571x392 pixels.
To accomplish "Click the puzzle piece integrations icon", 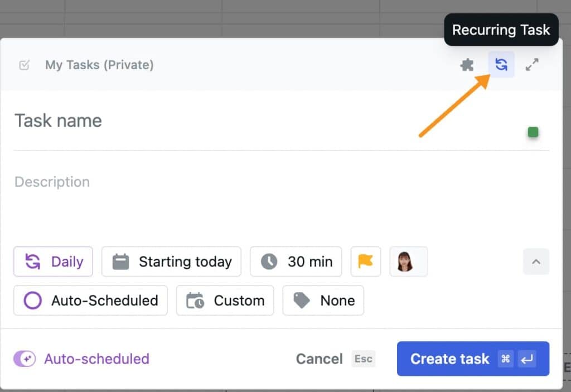I will 466,64.
